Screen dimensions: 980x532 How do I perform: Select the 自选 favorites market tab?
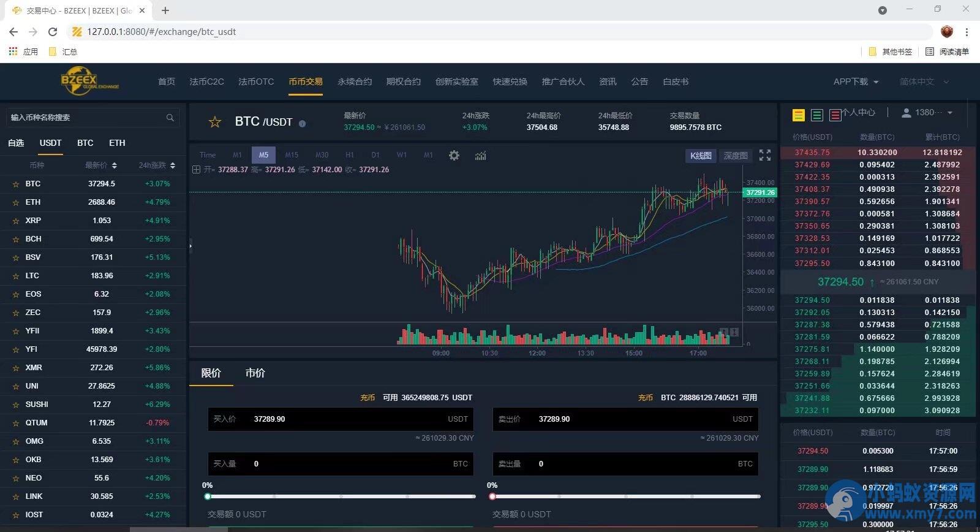tap(16, 143)
